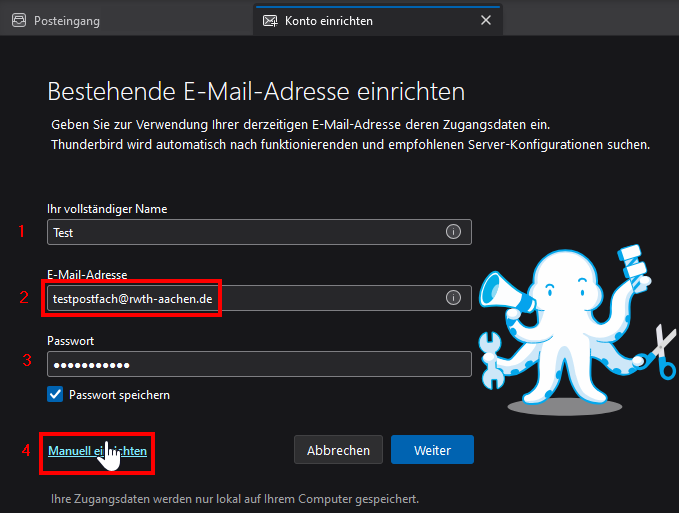The width and height of the screenshot is (679, 513).
Task: Click the Weiter button
Action: pyautogui.click(x=432, y=450)
